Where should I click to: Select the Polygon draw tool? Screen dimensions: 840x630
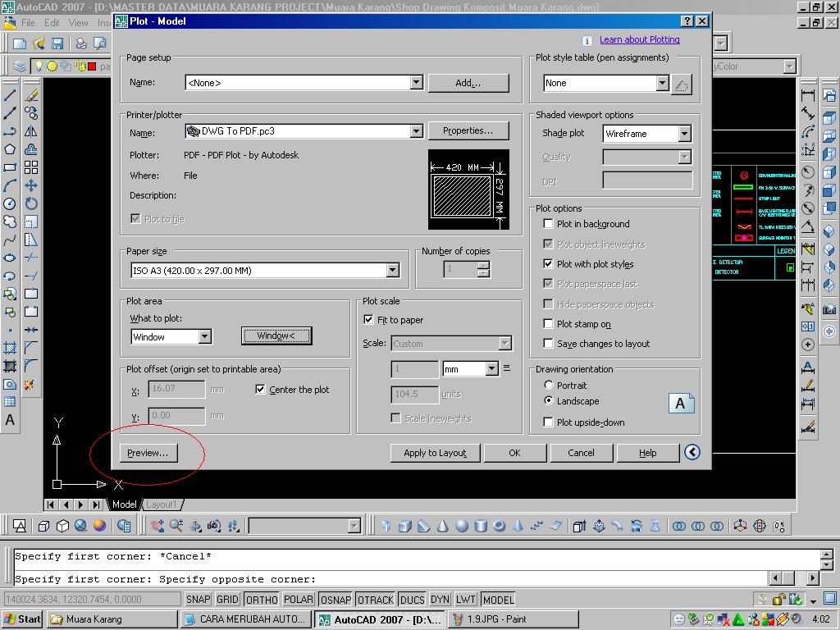click(x=10, y=149)
